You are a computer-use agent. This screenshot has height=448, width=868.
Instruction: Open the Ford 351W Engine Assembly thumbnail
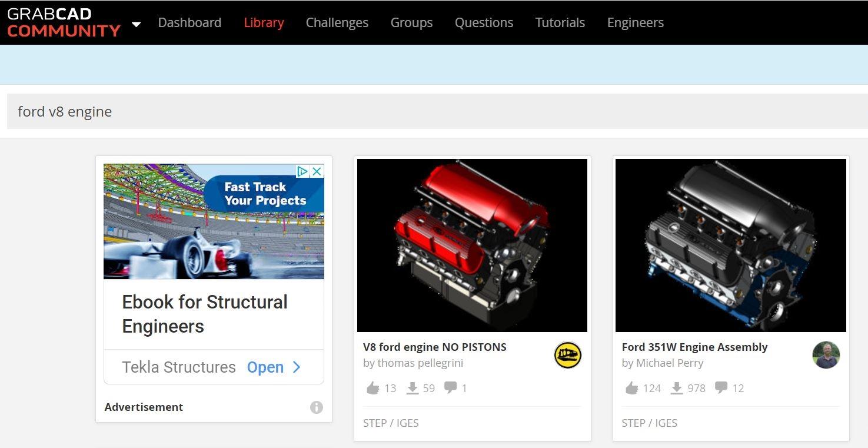point(731,245)
